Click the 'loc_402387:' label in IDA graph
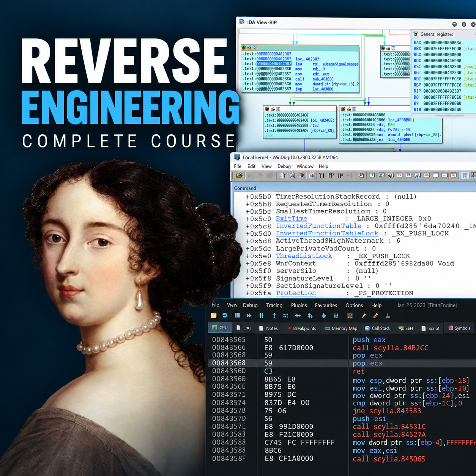The height and width of the screenshot is (476, 476). point(308,59)
